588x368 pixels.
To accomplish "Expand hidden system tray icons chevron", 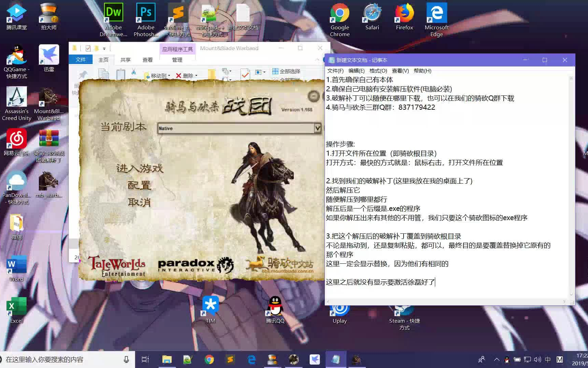I will (x=496, y=359).
